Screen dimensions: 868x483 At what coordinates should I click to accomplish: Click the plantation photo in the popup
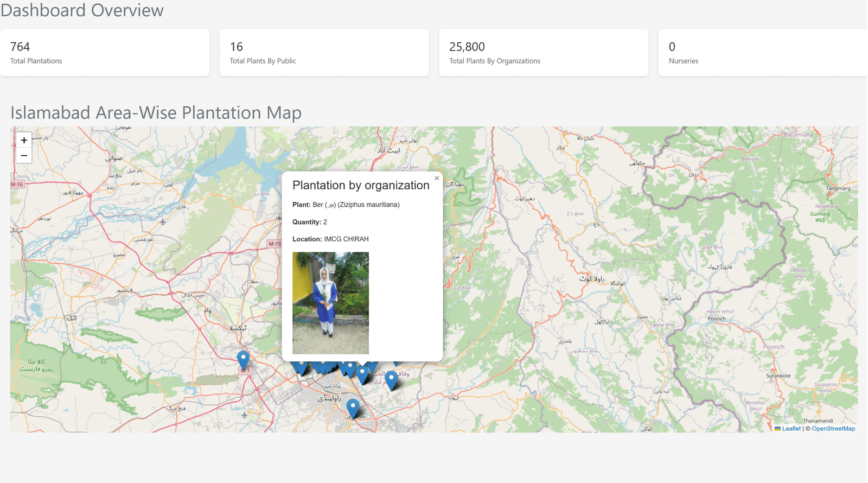point(330,303)
